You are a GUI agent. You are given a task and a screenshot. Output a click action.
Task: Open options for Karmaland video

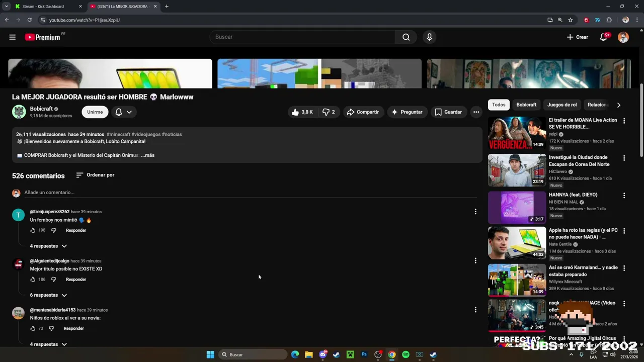624,268
